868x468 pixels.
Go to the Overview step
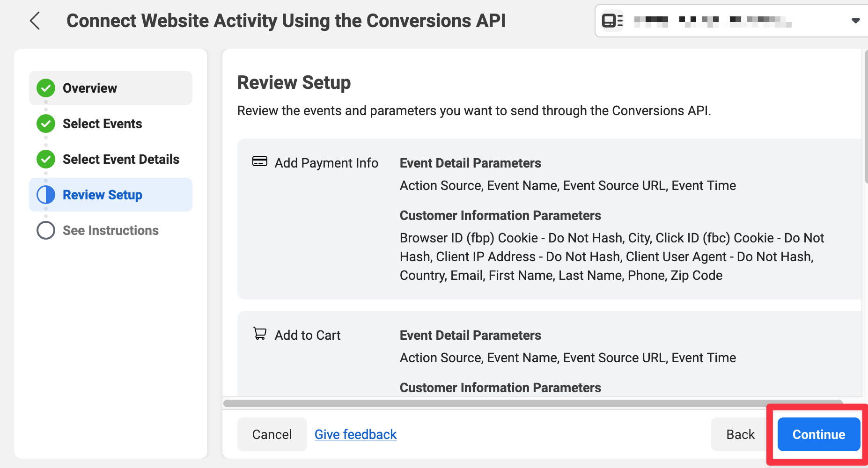[x=90, y=88]
